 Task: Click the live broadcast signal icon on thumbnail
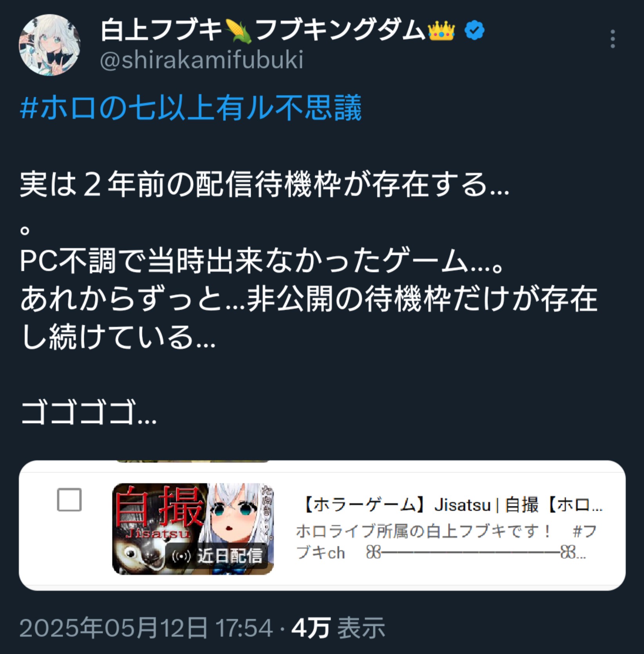click(181, 556)
